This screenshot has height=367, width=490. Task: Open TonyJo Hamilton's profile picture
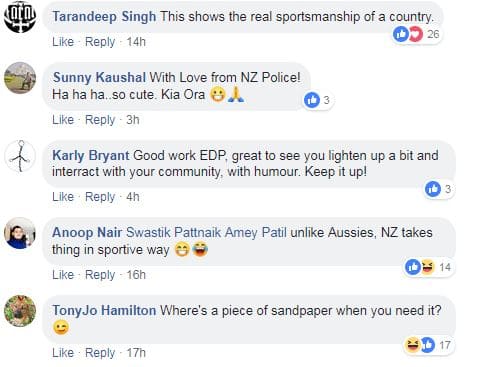tap(20, 311)
